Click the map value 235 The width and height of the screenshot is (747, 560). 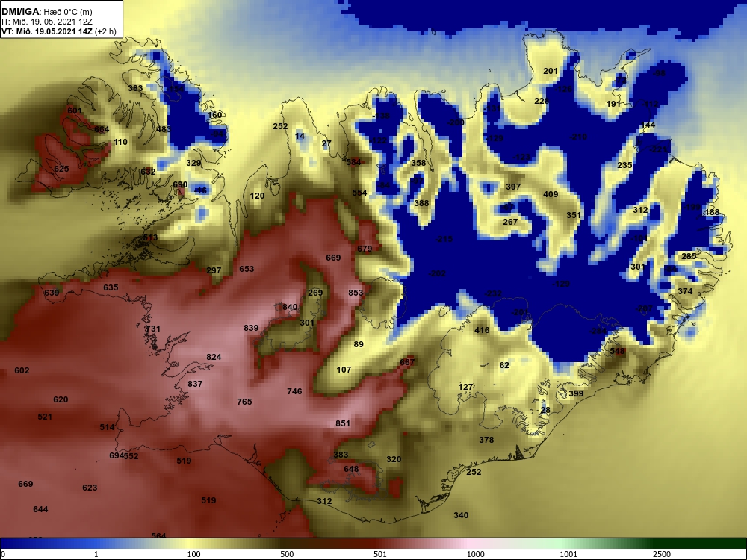(x=624, y=165)
